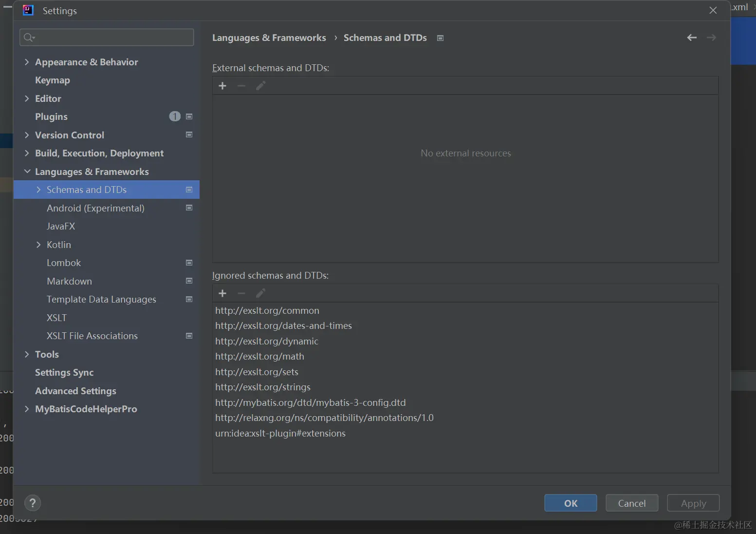
Task: Click project icon on Android (Experimental) row
Action: click(x=189, y=208)
